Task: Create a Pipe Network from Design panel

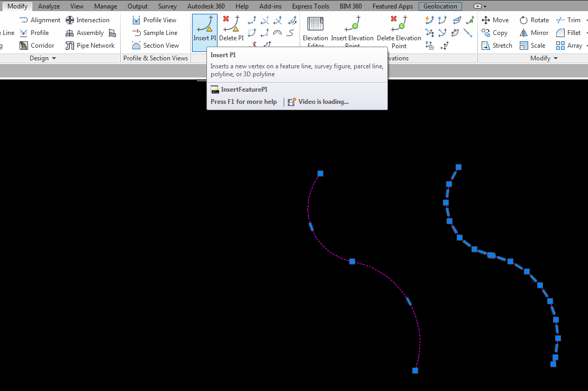Action: point(90,45)
